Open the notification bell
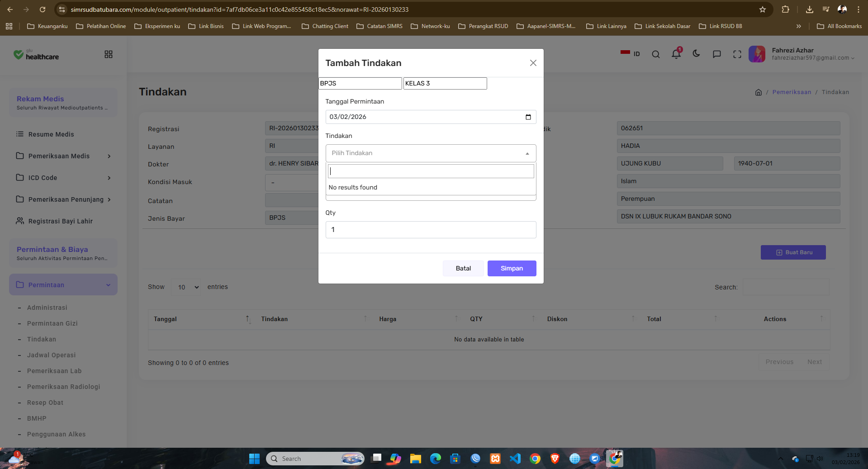The width and height of the screenshot is (868, 469). tap(676, 54)
